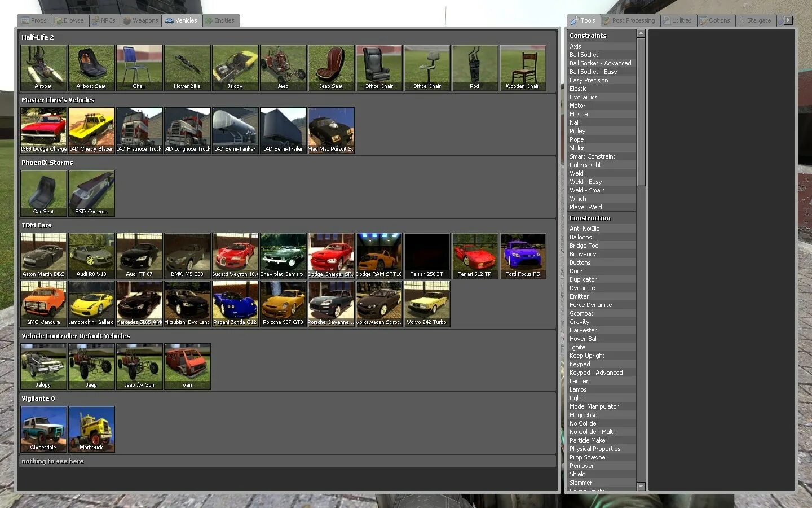Collapse the Vigilante 8 category
812x508 pixels.
pos(288,398)
